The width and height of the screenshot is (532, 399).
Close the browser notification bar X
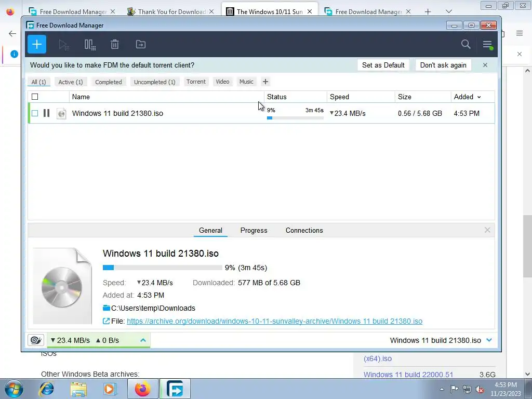pyautogui.click(x=519, y=54)
